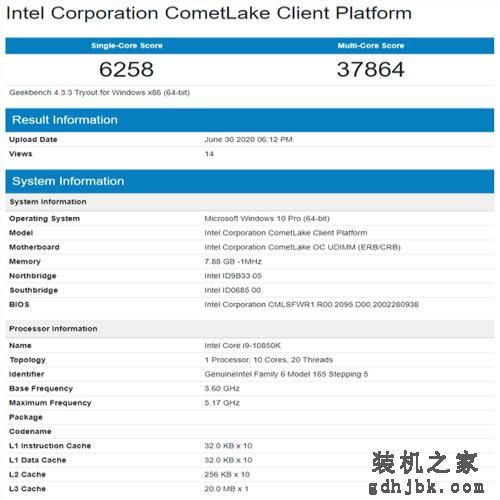500x500 pixels.
Task: Click '1 Processor, 10 Cores, 20 Threads' value
Action: point(269,360)
